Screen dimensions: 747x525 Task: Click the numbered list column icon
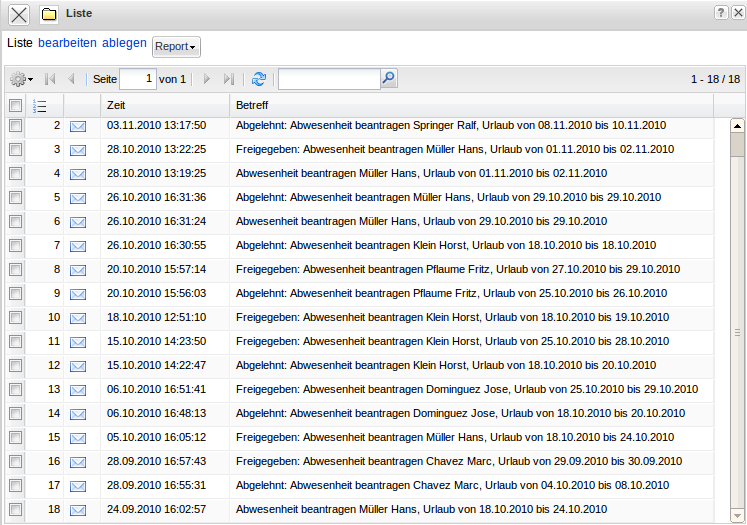pyautogui.click(x=40, y=106)
